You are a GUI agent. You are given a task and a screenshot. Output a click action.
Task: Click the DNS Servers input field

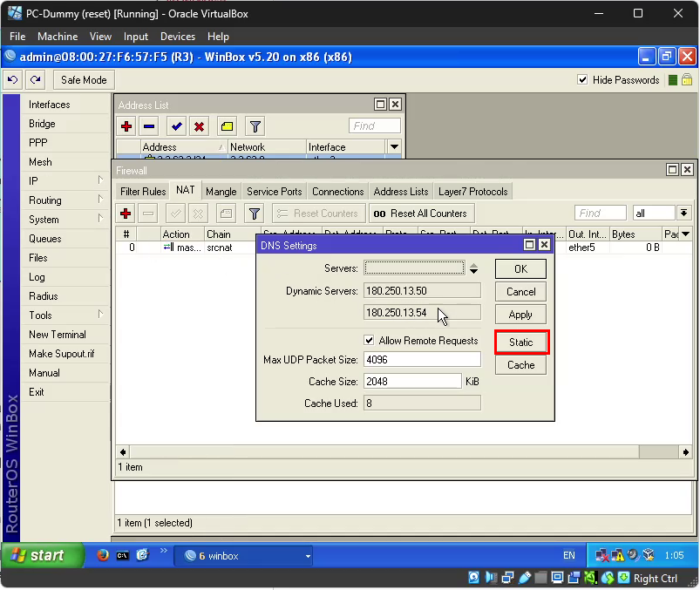pos(415,268)
